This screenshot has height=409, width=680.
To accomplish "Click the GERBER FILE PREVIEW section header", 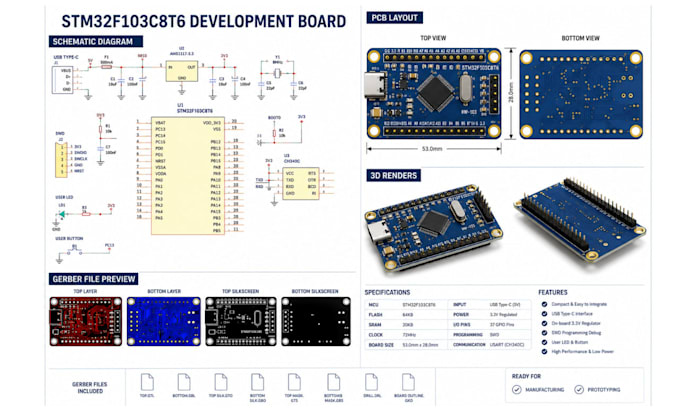I will [x=94, y=279].
